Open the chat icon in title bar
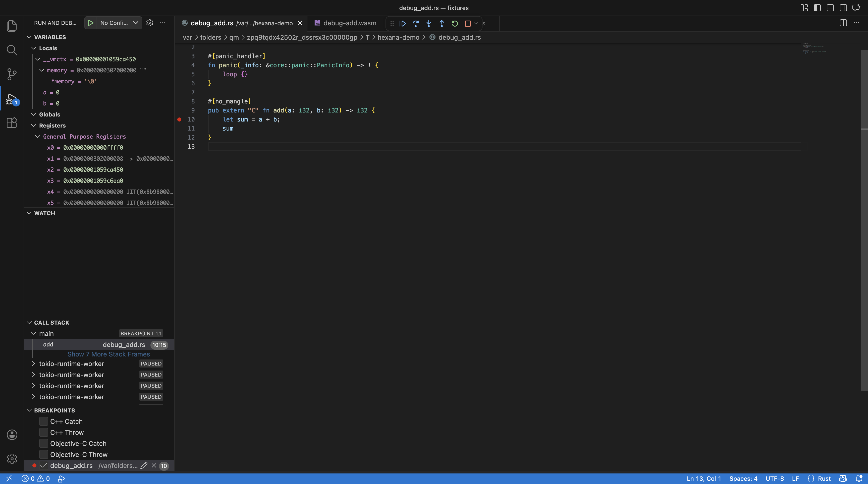Screen dimensions: 868x484 (856, 8)
